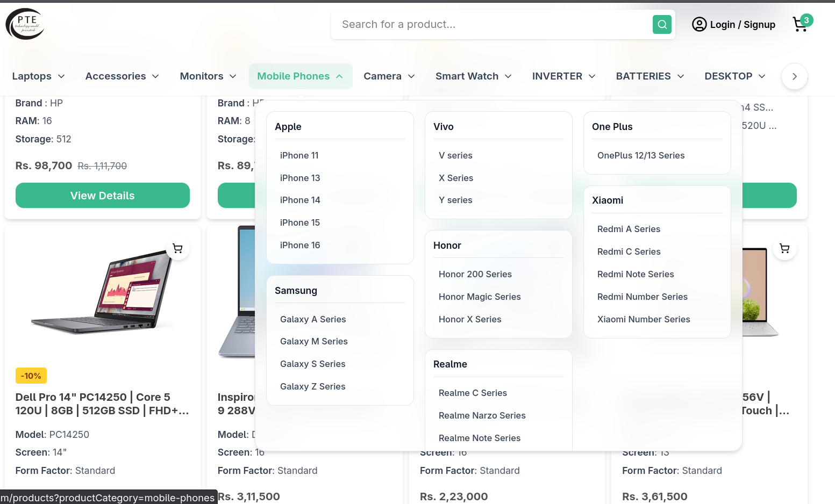Click the One Plus brand heading
The height and width of the screenshot is (504, 835).
tap(612, 127)
